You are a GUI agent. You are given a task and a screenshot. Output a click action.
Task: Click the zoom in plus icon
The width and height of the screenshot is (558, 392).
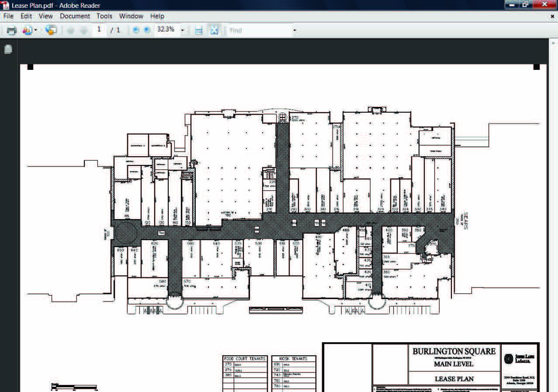pos(147,30)
